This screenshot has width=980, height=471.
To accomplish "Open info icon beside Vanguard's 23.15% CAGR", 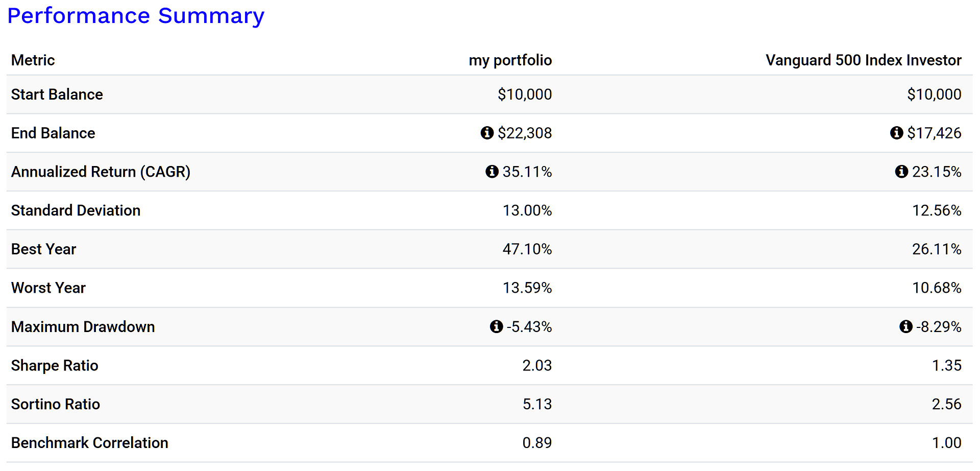I will tap(901, 172).
